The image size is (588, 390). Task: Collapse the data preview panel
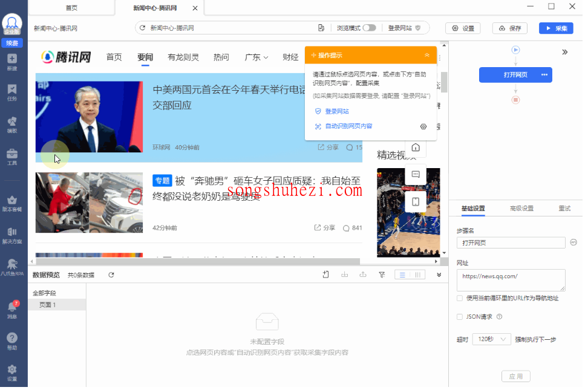[x=439, y=275]
